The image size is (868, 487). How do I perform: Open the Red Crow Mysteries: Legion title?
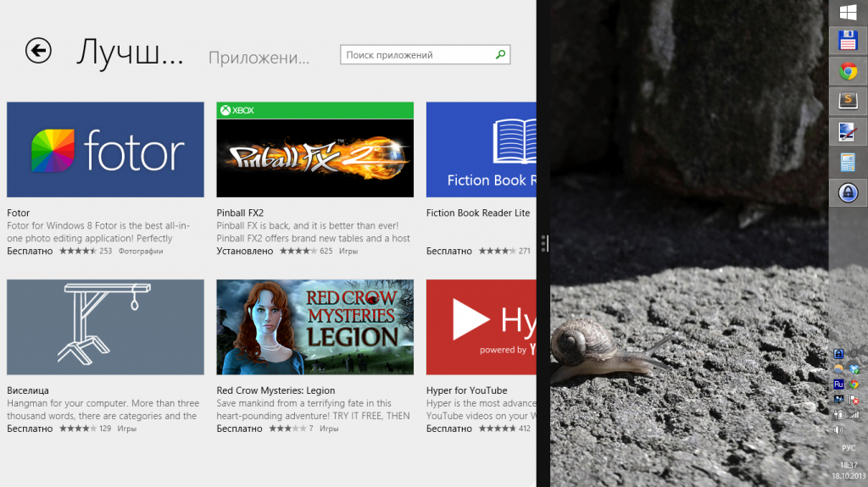tap(275, 390)
